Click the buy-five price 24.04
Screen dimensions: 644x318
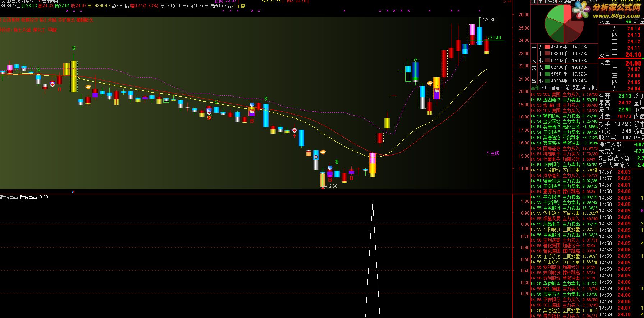coord(634,89)
